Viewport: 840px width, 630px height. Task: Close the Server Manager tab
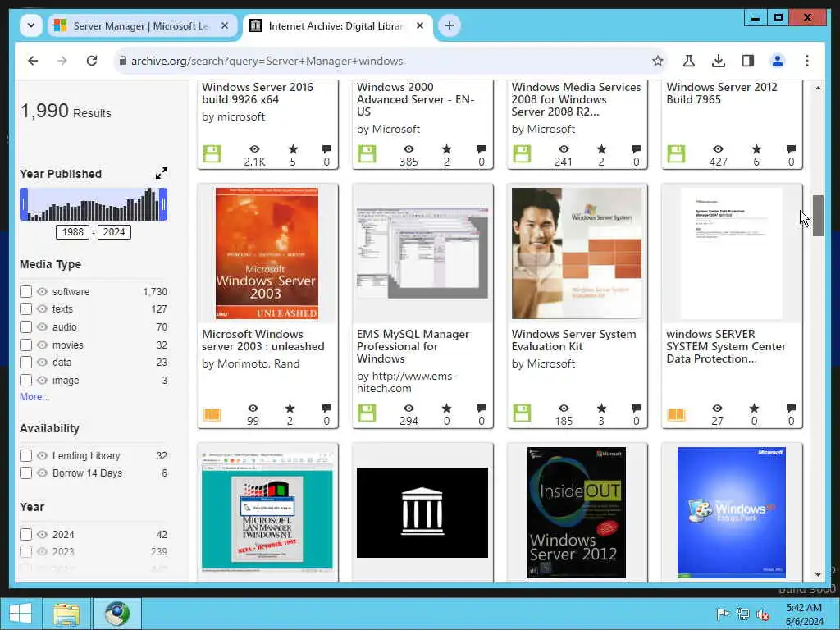(x=225, y=25)
